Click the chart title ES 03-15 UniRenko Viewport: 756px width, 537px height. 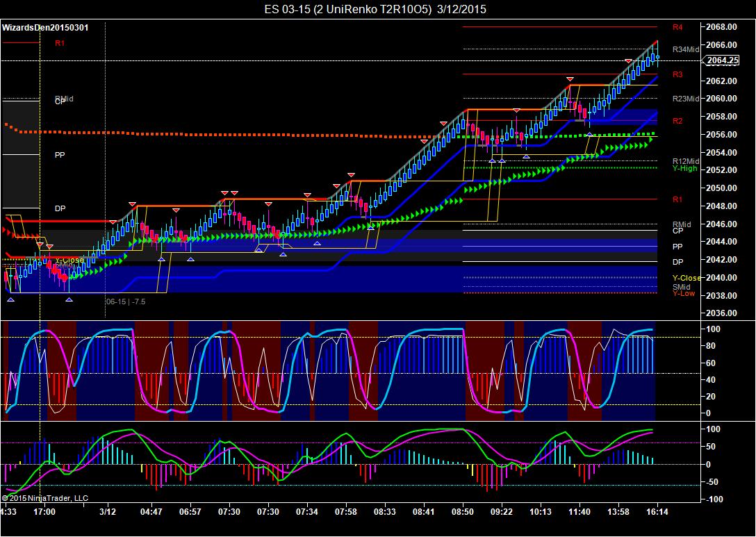tap(375, 8)
